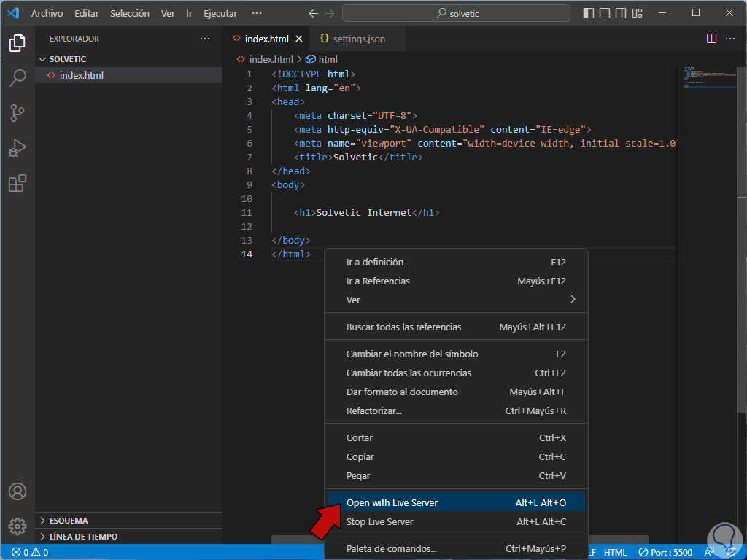
Task: Open the Source Control view
Action: click(x=18, y=113)
